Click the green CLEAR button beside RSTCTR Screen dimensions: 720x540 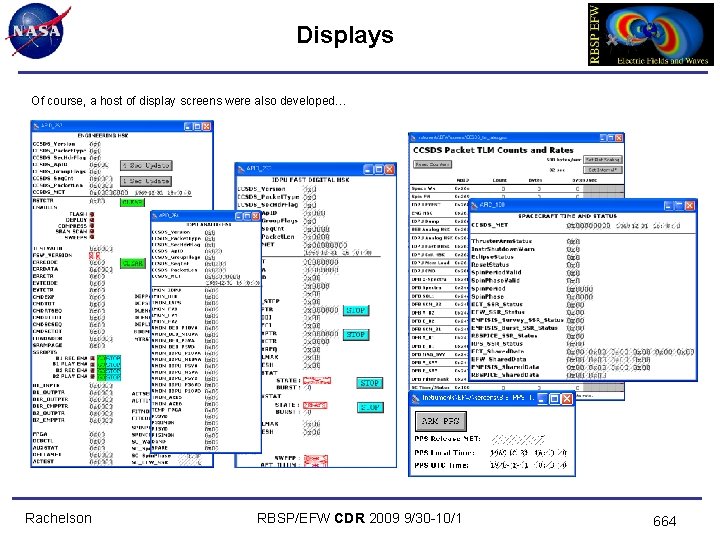pyautogui.click(x=132, y=202)
